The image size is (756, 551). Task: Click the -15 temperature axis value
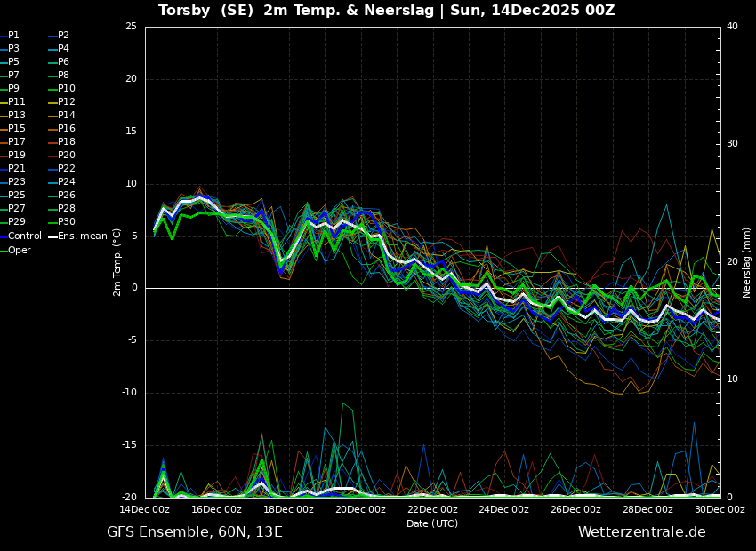click(130, 445)
